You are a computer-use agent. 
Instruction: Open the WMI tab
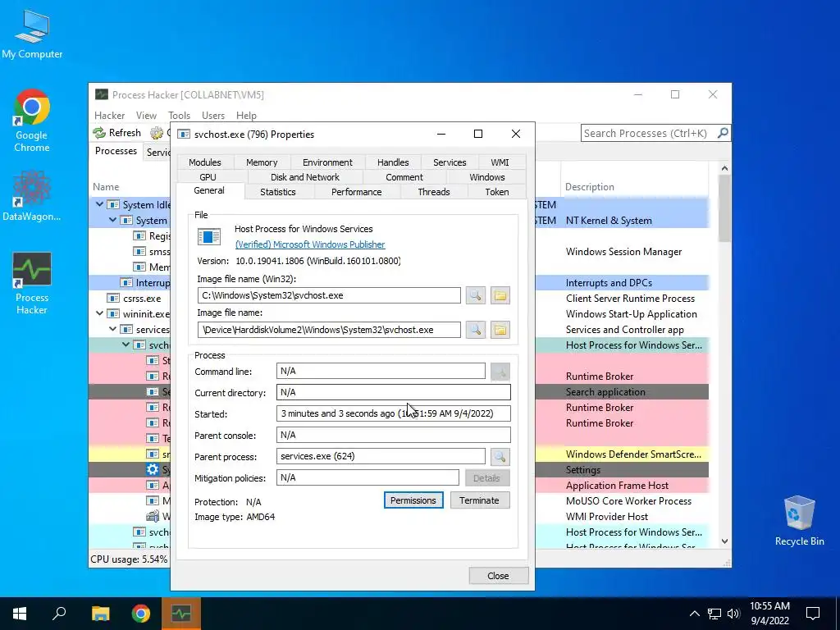click(500, 162)
